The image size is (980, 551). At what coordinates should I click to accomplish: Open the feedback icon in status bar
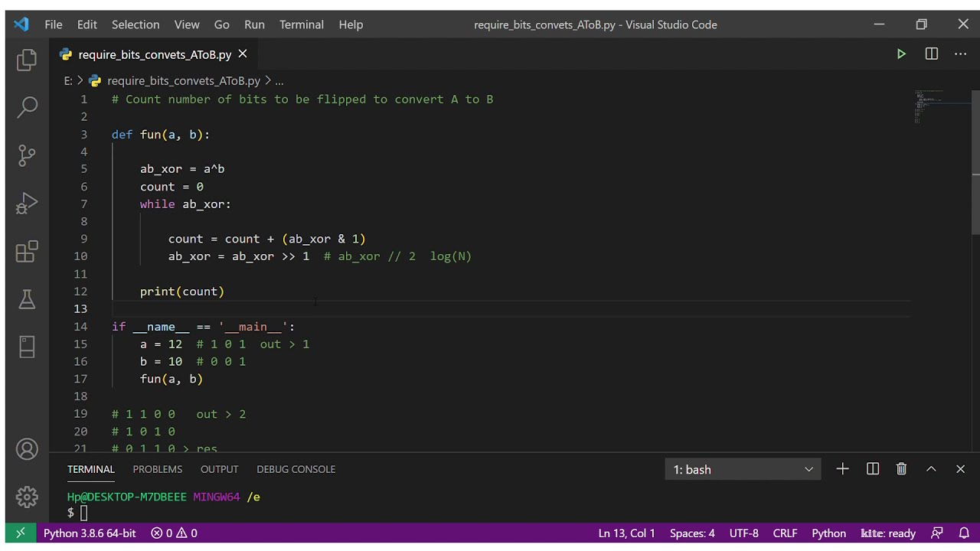pos(936,533)
